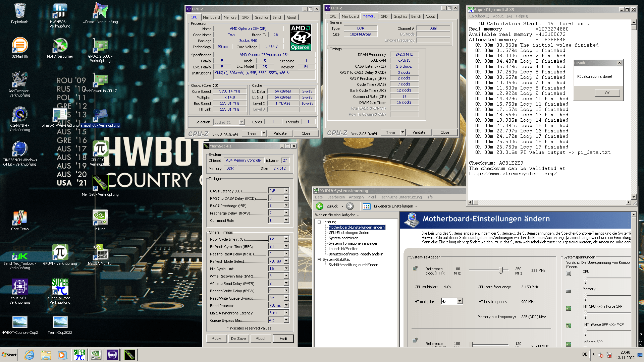
Task: Switch to MemSet in the taskbar
Action: click(x=129, y=355)
